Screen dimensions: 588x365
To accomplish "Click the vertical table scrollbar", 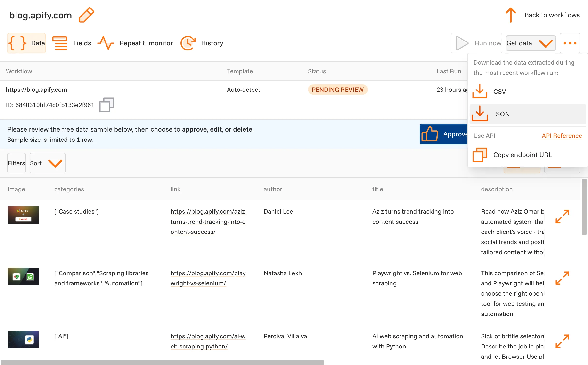I will [x=584, y=207].
